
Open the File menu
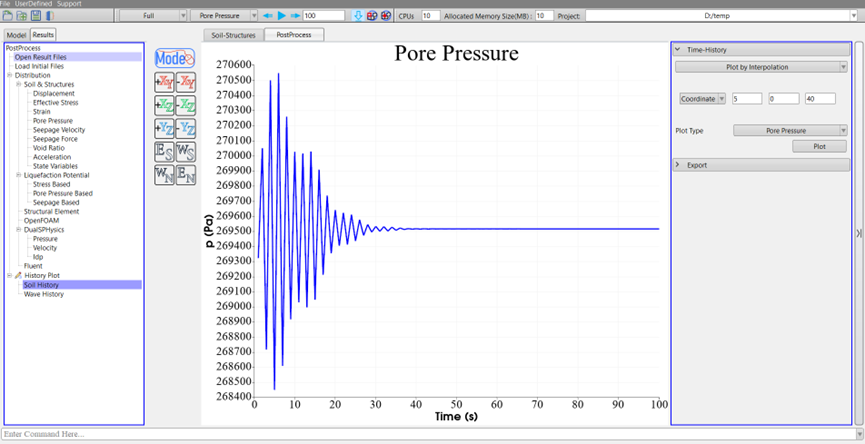[x=5, y=3]
